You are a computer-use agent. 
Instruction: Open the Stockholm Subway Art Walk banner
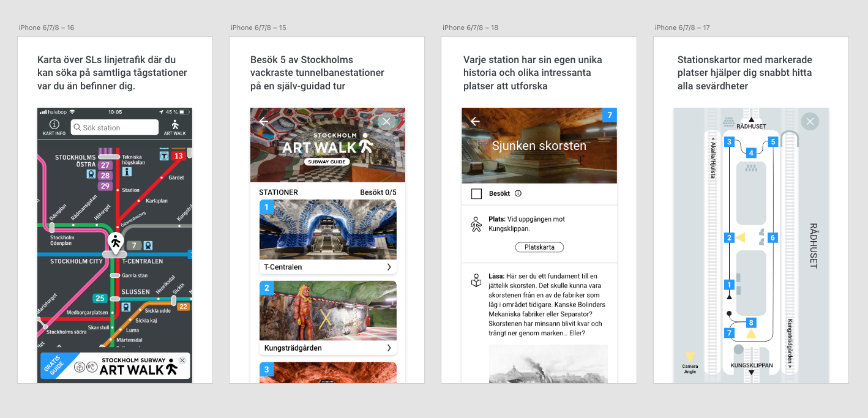click(115, 367)
